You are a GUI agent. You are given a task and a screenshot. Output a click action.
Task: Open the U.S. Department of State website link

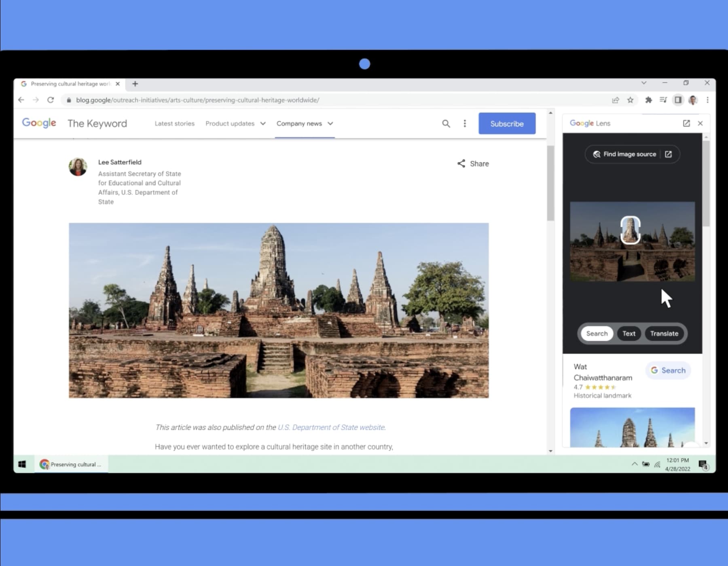331,427
